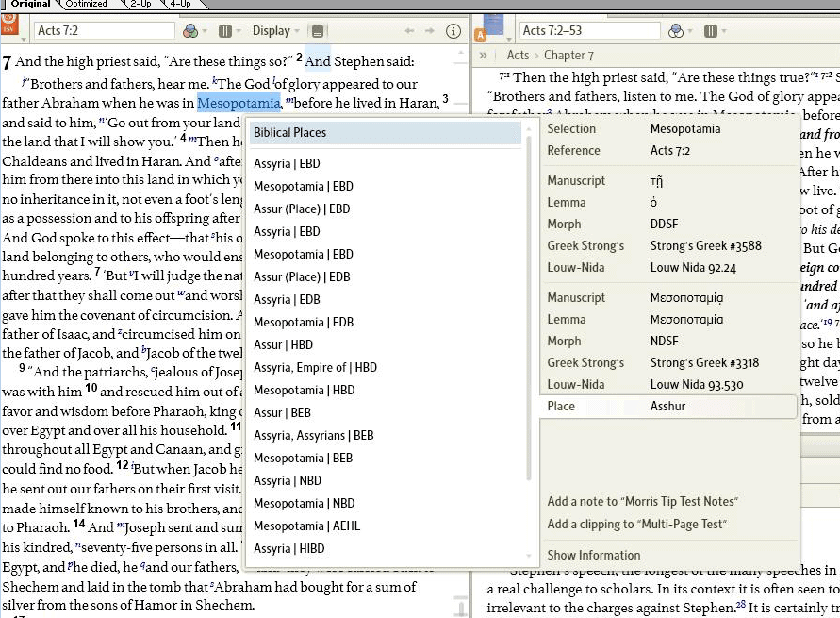Viewport: 840px width, 618px height.
Task: Expand the breadcrumb chevron before Acts
Action: click(x=484, y=56)
